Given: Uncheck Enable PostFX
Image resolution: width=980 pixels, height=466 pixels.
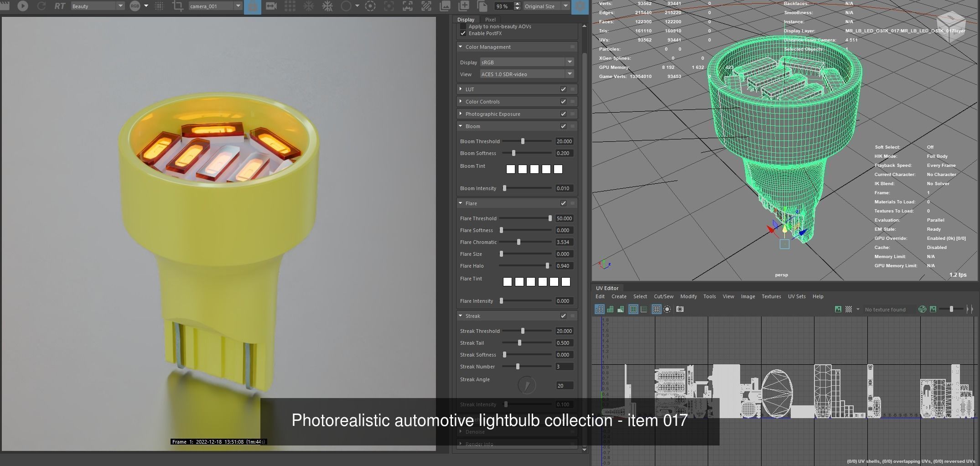Looking at the screenshot, I should pos(463,33).
